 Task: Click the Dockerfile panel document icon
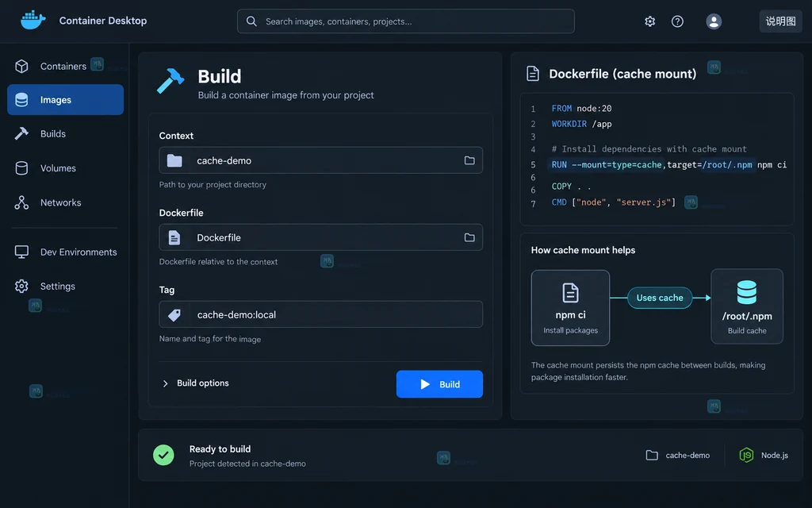click(x=533, y=74)
